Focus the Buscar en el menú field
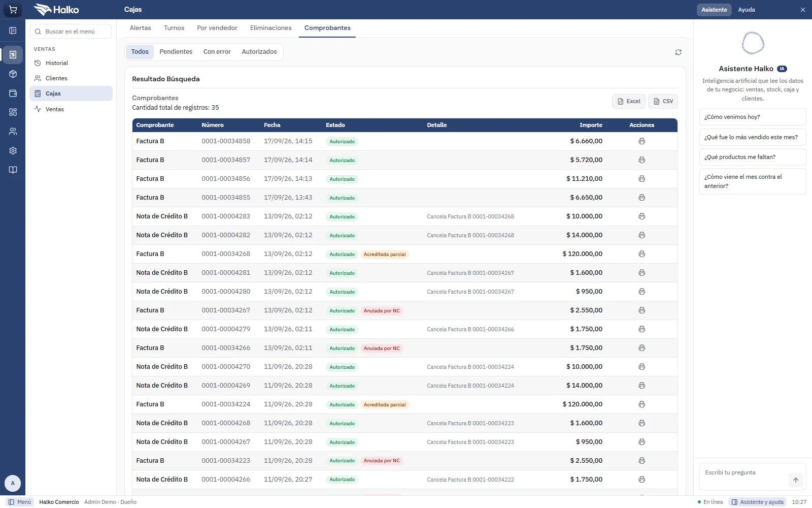812x508 pixels. 71,31
